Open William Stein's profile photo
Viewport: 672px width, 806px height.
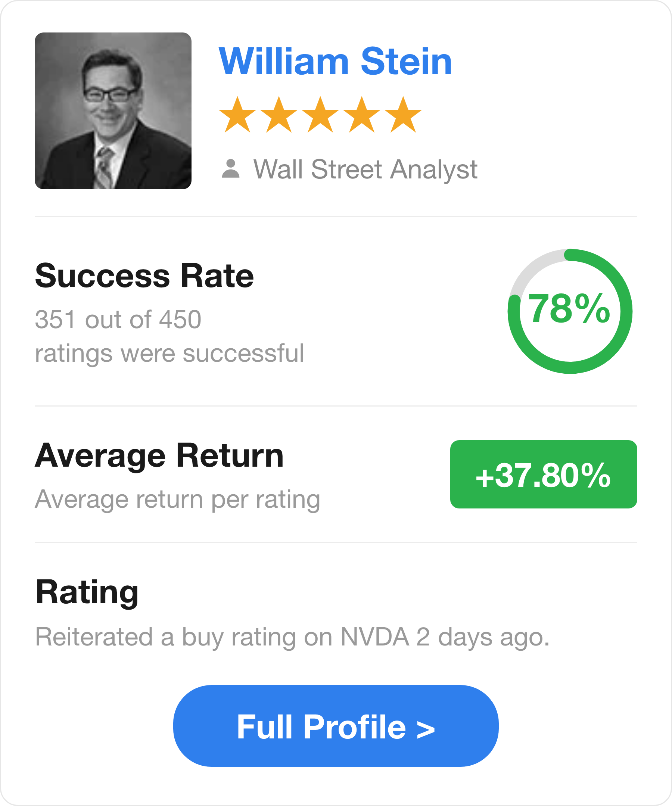(113, 111)
